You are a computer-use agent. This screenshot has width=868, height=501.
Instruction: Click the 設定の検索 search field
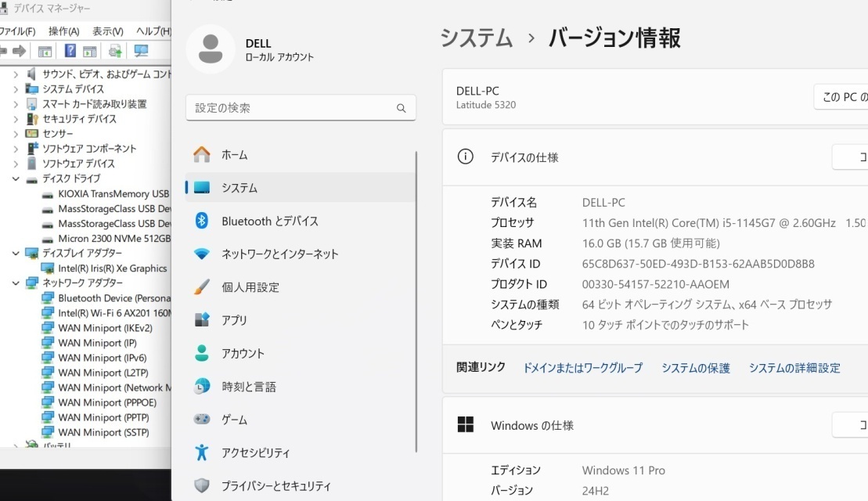(301, 108)
